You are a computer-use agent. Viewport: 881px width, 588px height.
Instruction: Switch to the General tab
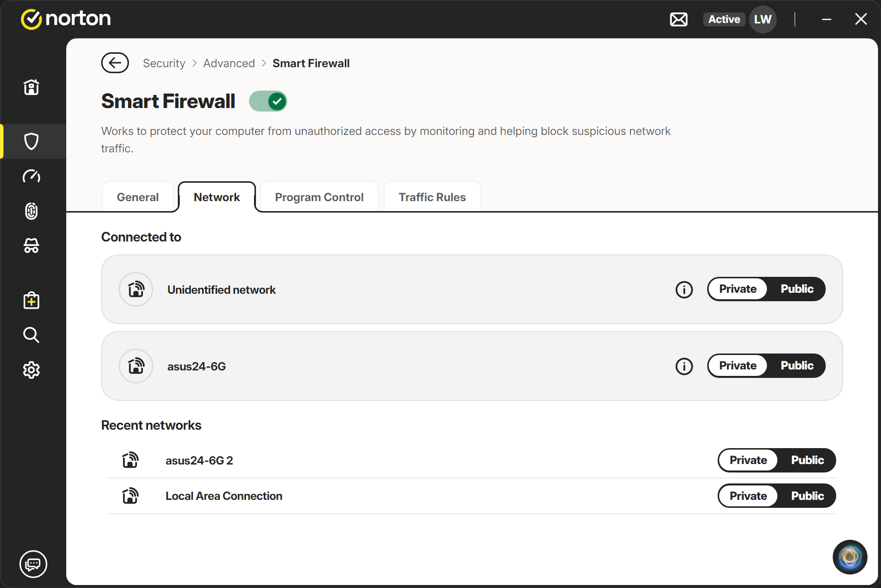(x=138, y=197)
